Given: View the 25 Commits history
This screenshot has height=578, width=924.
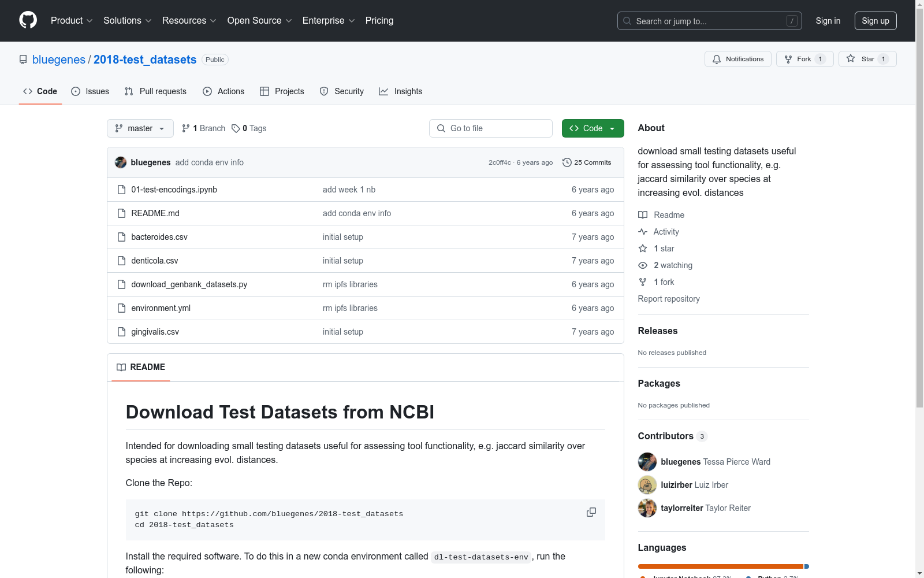Looking at the screenshot, I should [587, 162].
